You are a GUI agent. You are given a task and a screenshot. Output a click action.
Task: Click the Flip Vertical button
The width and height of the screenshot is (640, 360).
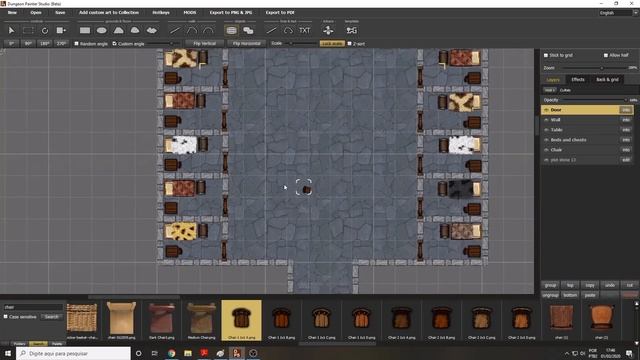[204, 43]
